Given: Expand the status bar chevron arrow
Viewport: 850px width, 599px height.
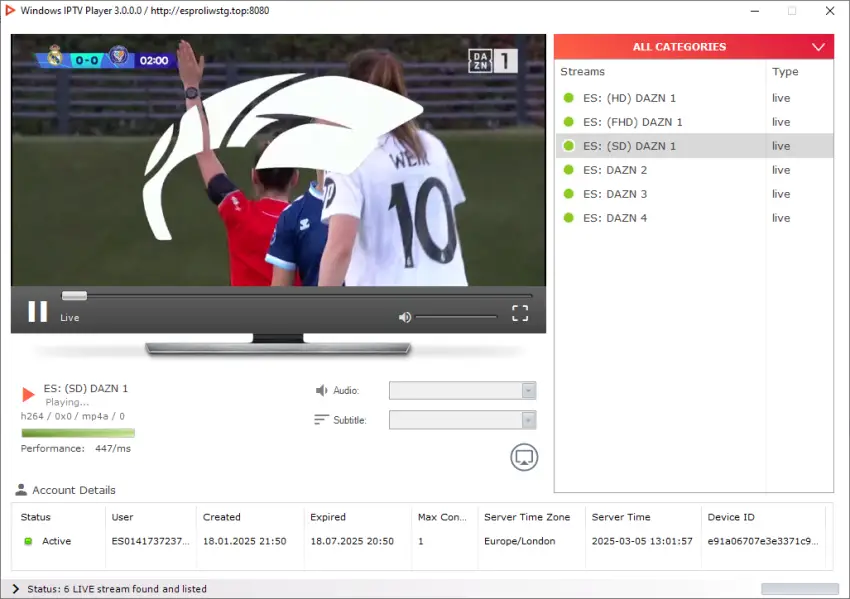Looking at the screenshot, I should click(x=15, y=589).
